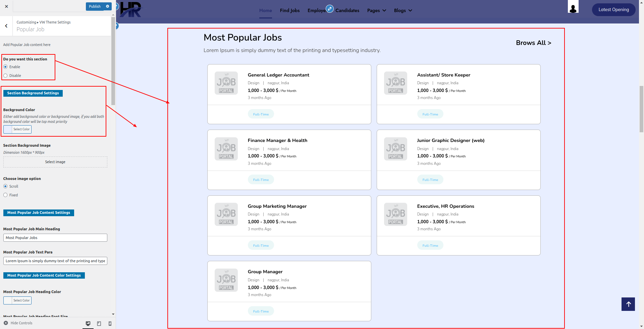Select the Enable radio option
This screenshot has width=644, height=329.
(5, 67)
